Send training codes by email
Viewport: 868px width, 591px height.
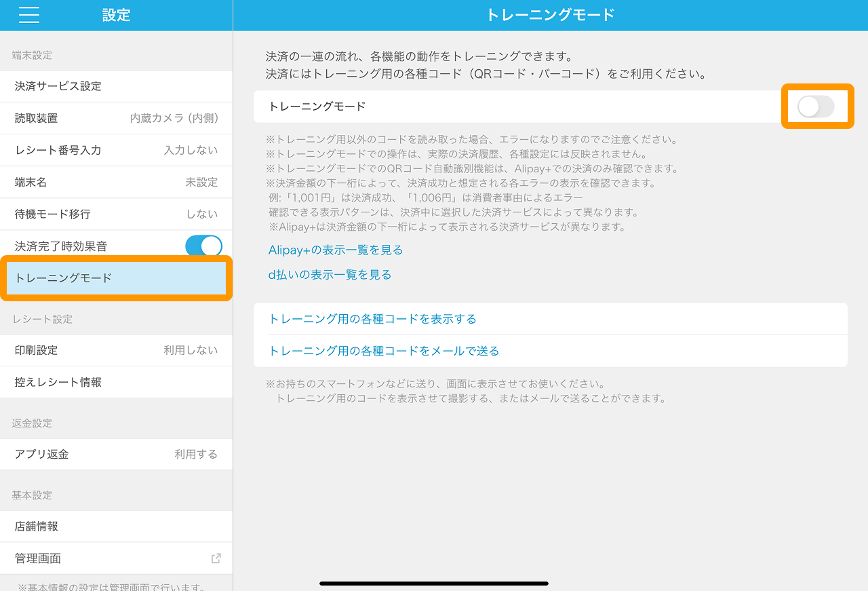click(x=384, y=351)
